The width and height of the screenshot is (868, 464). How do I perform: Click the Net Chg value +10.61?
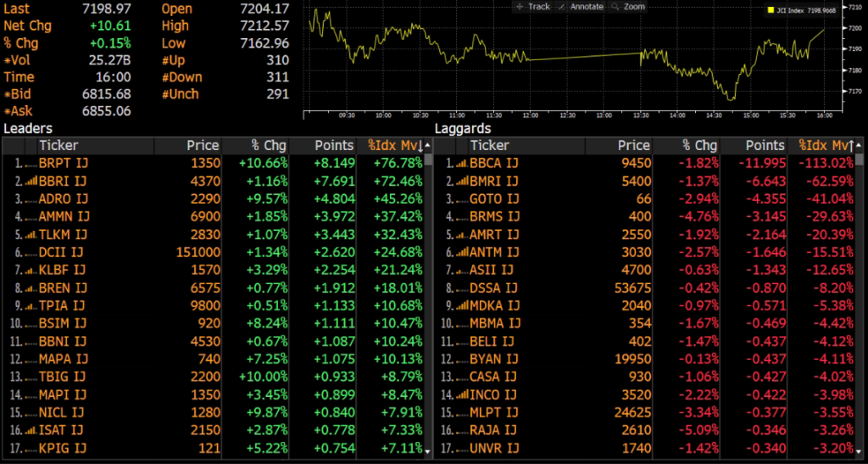(x=111, y=26)
